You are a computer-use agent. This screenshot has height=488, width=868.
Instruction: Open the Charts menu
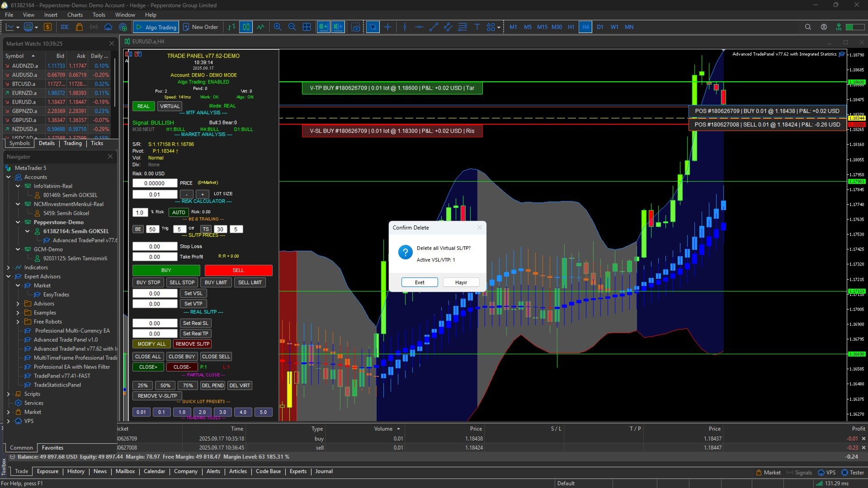[75, 15]
